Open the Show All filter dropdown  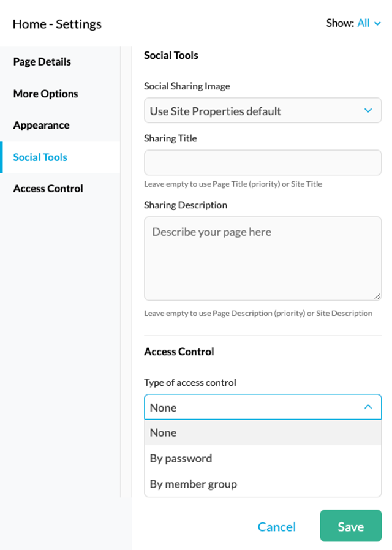point(369,23)
